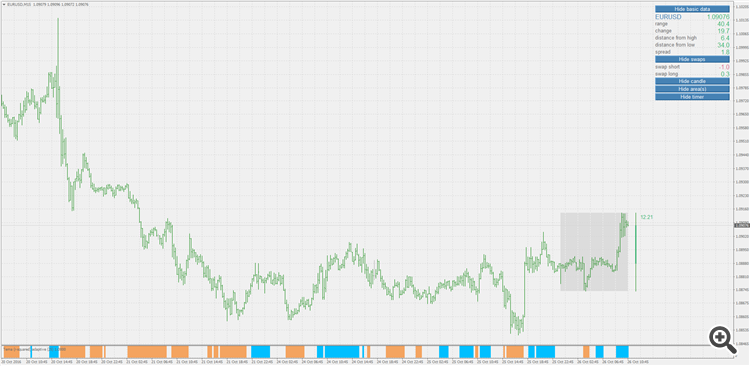Click the distance from low label

(x=675, y=45)
